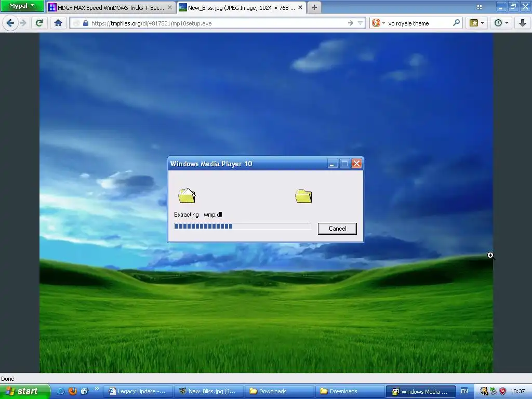Open the Downloads arrow panel
532x399 pixels.
click(523, 23)
